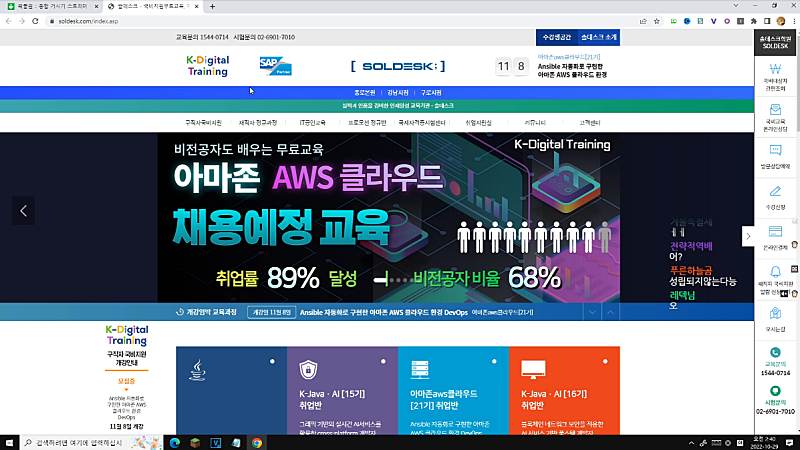Switch to the first browser tab
Image resolution: width=800 pixels, height=450 pixels.
click(x=53, y=7)
